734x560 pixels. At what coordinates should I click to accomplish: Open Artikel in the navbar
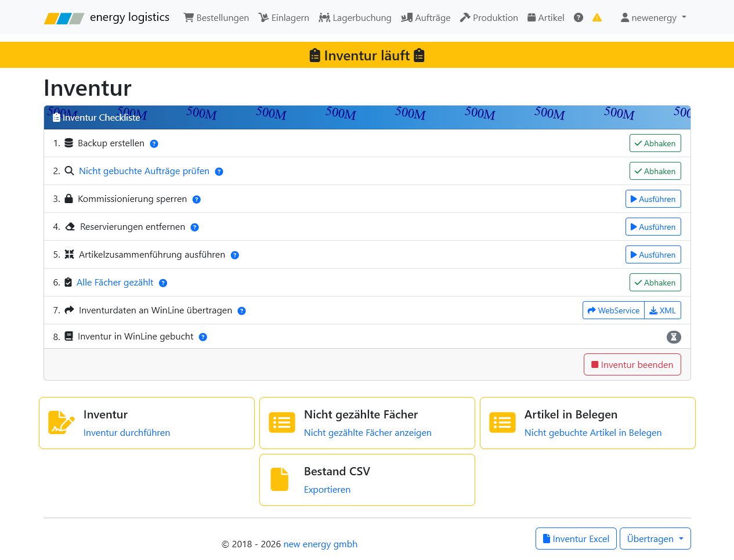[546, 17]
